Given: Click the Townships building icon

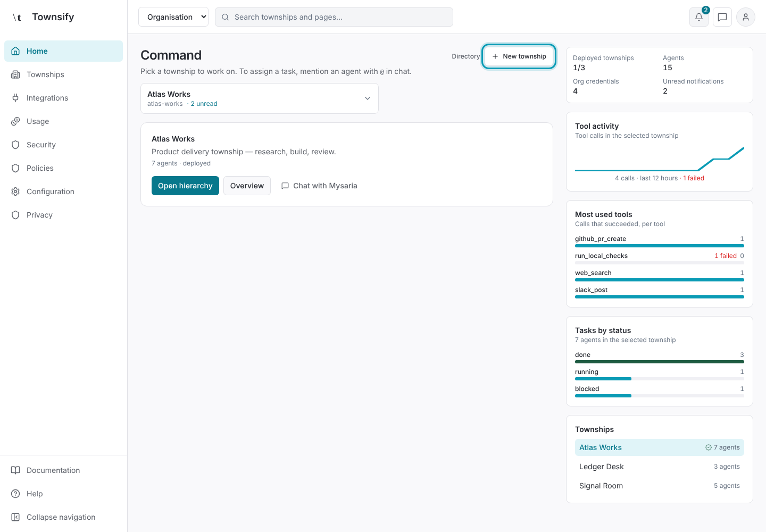Looking at the screenshot, I should (15, 74).
